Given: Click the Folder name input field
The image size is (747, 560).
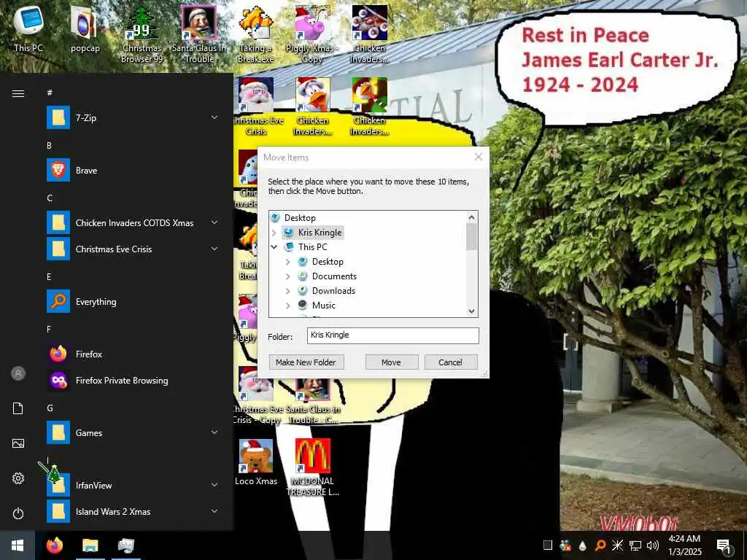Looking at the screenshot, I should coord(392,335).
